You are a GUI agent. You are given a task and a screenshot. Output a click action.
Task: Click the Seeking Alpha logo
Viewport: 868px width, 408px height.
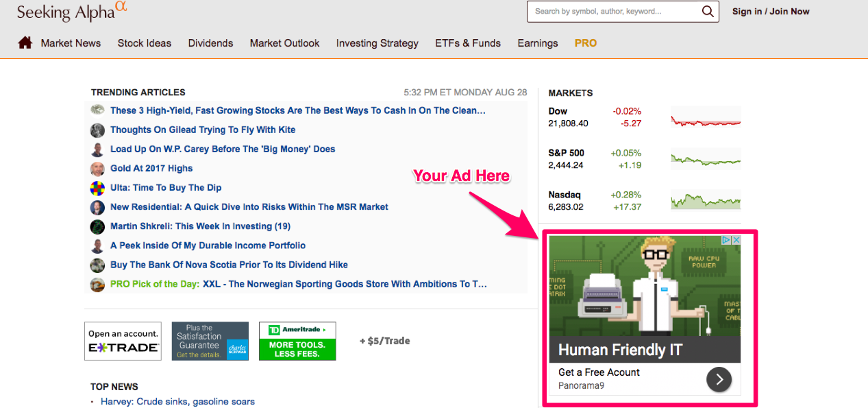pos(72,10)
